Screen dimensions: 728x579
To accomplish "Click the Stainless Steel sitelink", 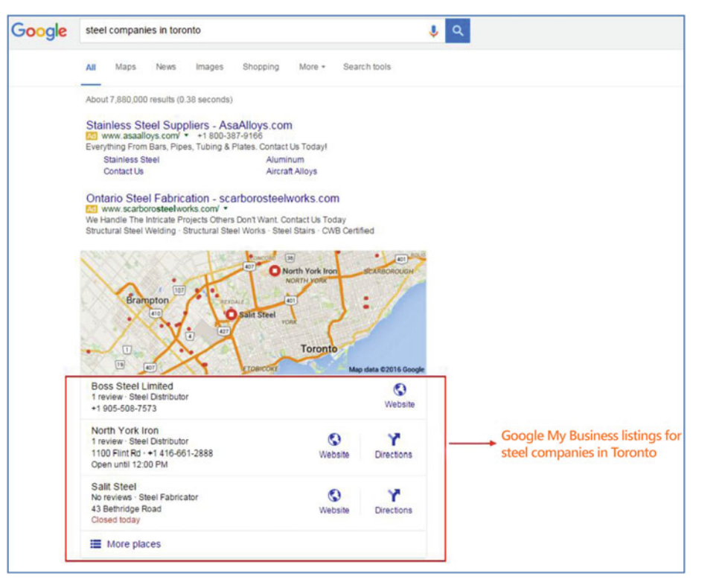I will click(132, 160).
